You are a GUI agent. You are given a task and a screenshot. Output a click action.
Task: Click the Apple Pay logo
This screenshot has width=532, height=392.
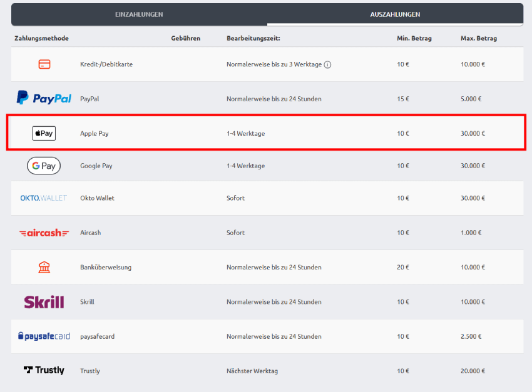[x=44, y=133]
